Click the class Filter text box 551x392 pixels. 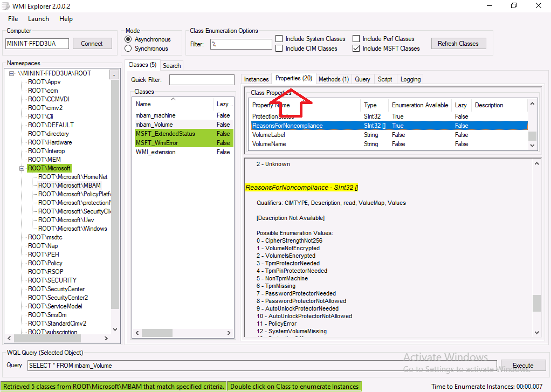tap(241, 44)
